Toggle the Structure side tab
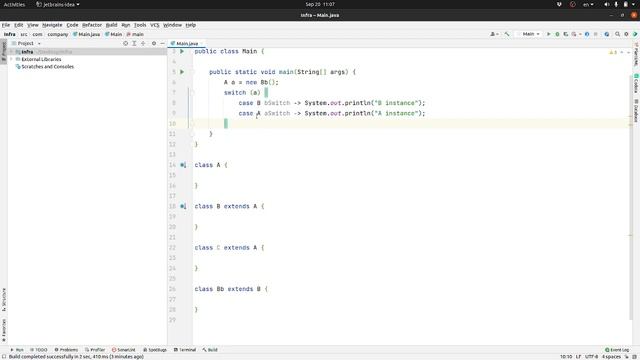 tap(4, 300)
